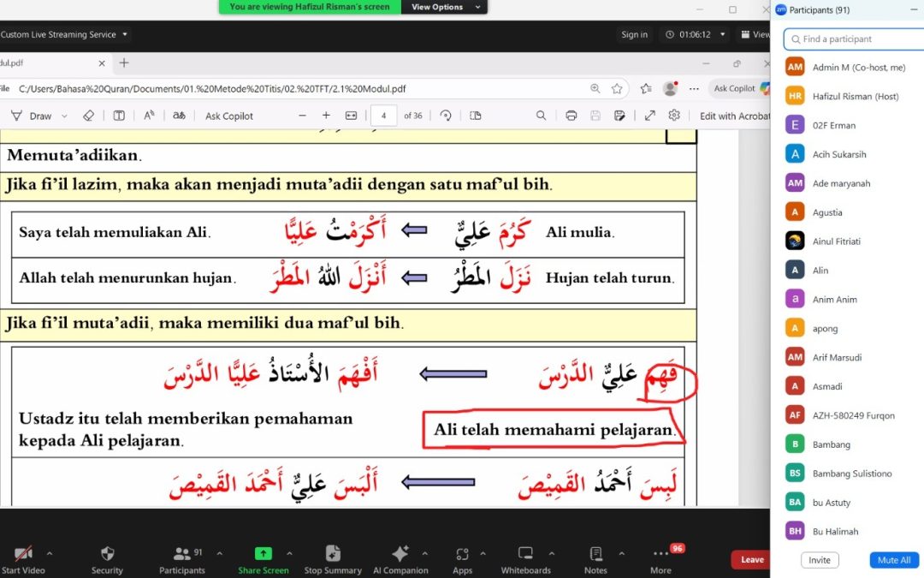This screenshot has height=578, width=924.
Task: Open Custom Live Streaming Service dropdown
Action: (63, 34)
